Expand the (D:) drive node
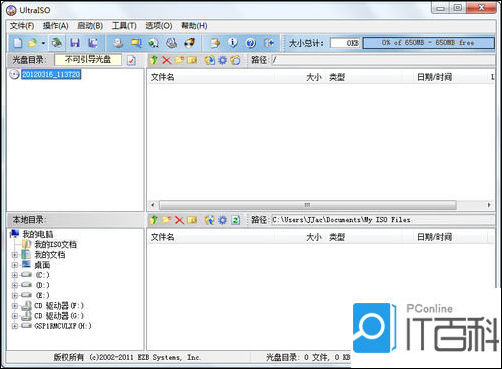The width and height of the screenshot is (502, 369). coord(15,285)
